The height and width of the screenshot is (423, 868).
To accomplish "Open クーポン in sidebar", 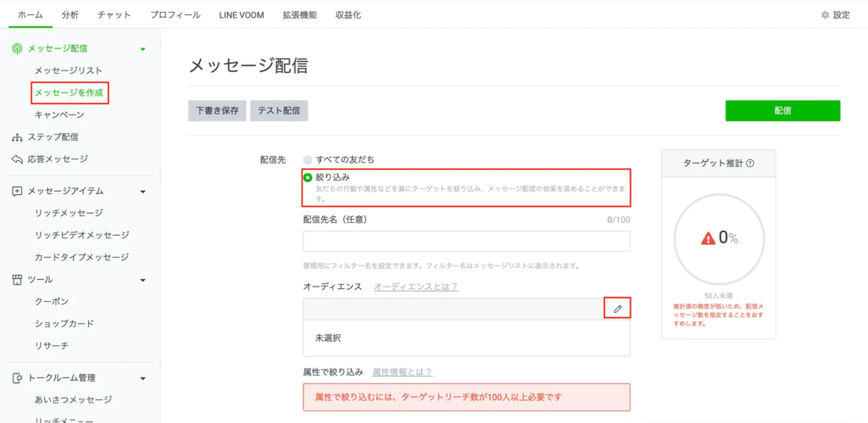I will tap(52, 302).
